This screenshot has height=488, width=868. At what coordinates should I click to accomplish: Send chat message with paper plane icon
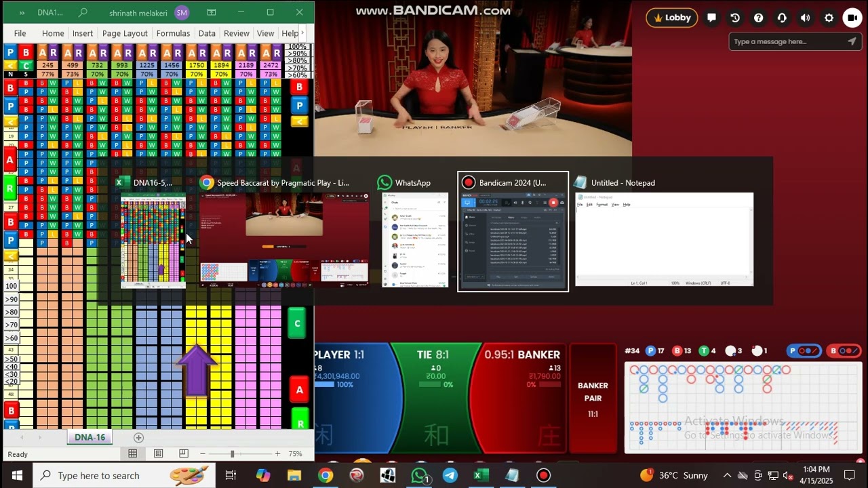pos(852,41)
